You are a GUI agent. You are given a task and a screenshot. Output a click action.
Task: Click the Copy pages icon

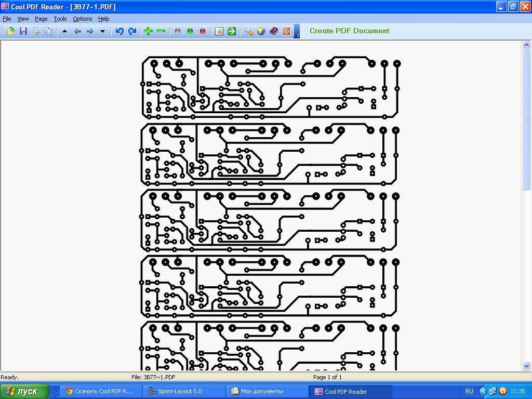coord(48,31)
